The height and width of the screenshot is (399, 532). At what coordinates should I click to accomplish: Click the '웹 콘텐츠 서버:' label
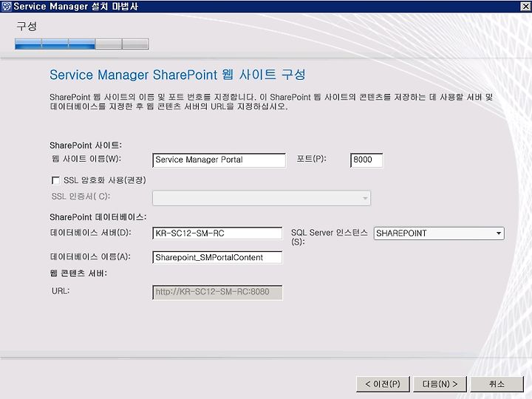tap(78, 273)
